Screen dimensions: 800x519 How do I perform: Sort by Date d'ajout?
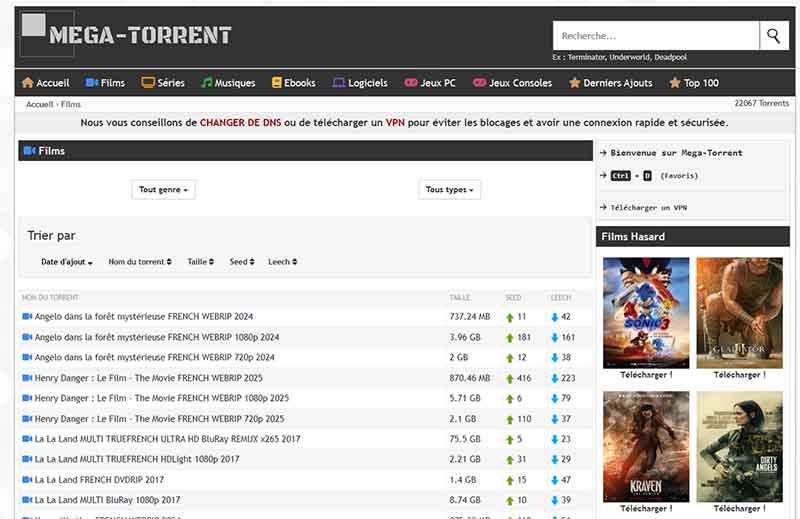tap(67, 262)
